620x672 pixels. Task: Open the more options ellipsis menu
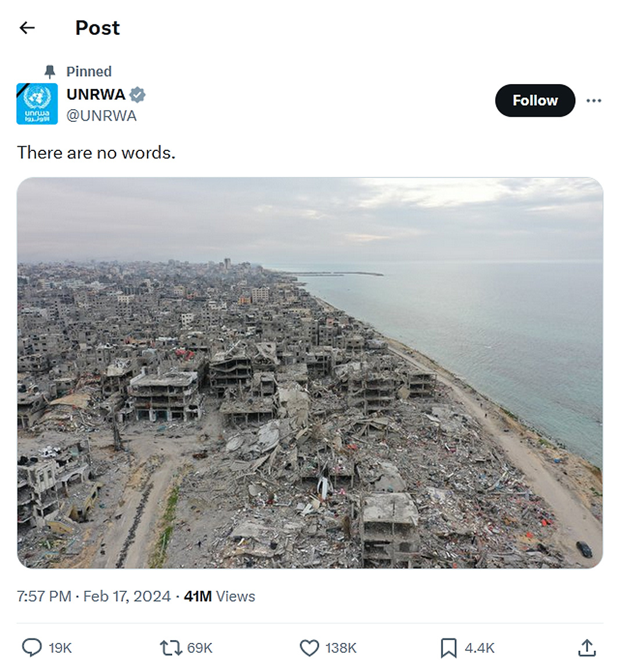point(593,101)
